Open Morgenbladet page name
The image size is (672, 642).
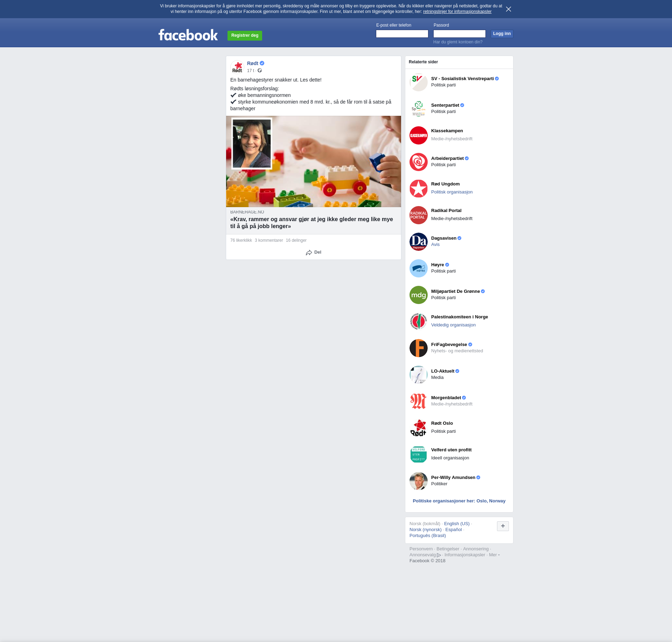pyautogui.click(x=446, y=398)
